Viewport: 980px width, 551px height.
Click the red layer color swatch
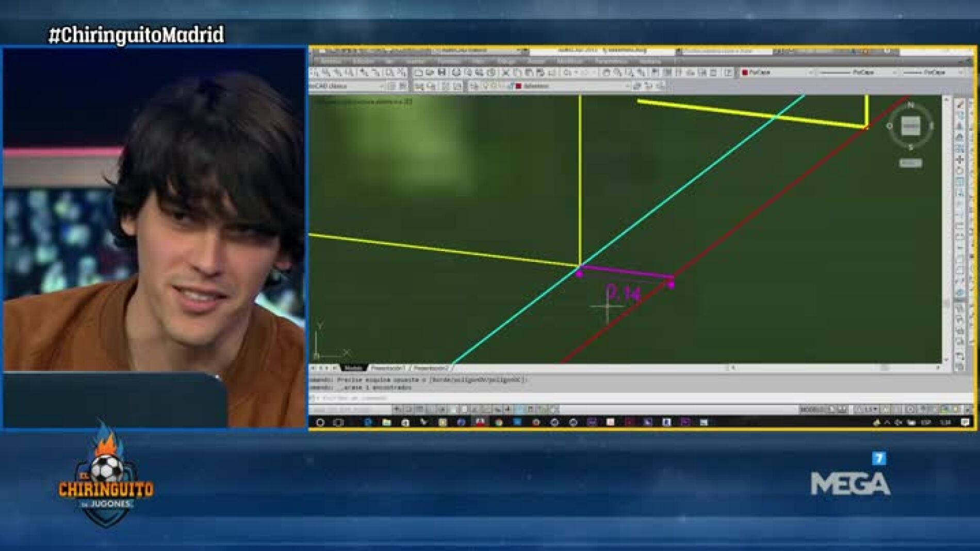tap(518, 86)
